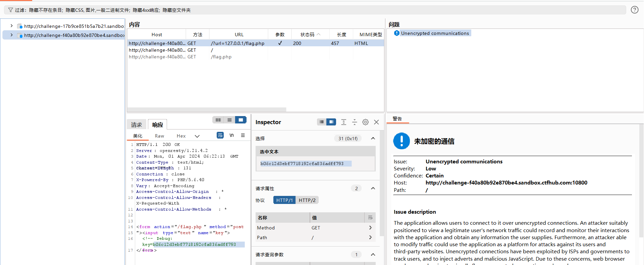The width and height of the screenshot is (644, 265).
Task: Open response viewer hamburger menu
Action: pos(243,135)
